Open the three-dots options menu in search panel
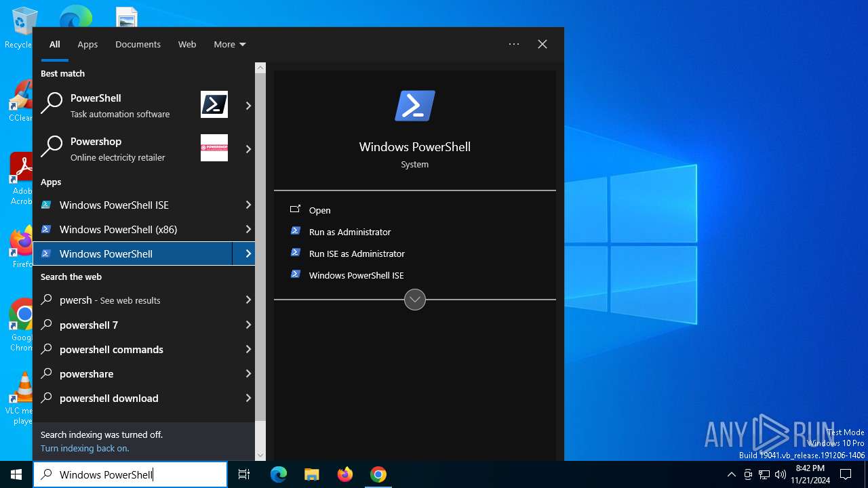 click(514, 44)
